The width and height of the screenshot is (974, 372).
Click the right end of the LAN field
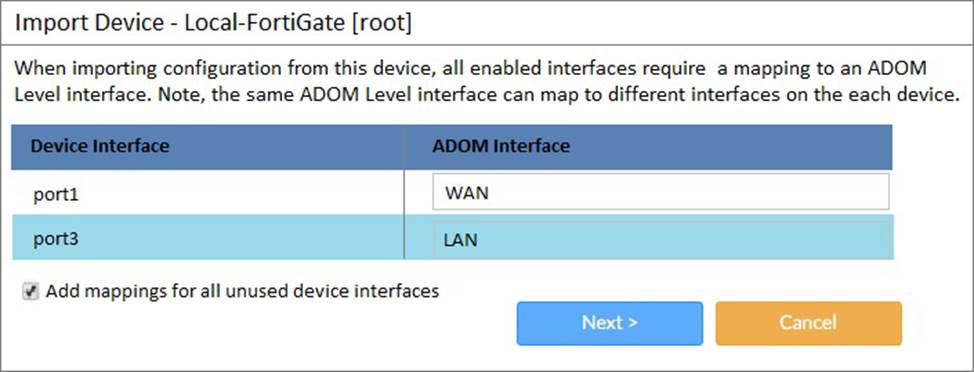coord(870,238)
